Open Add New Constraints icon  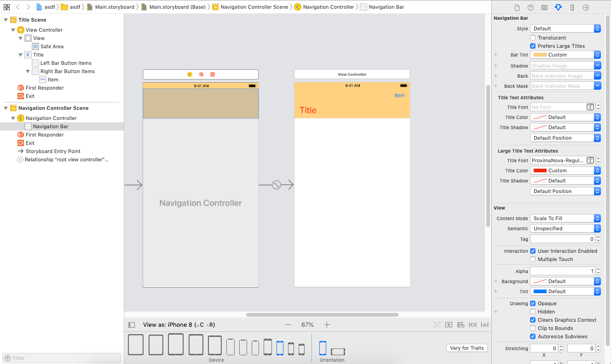click(x=473, y=325)
